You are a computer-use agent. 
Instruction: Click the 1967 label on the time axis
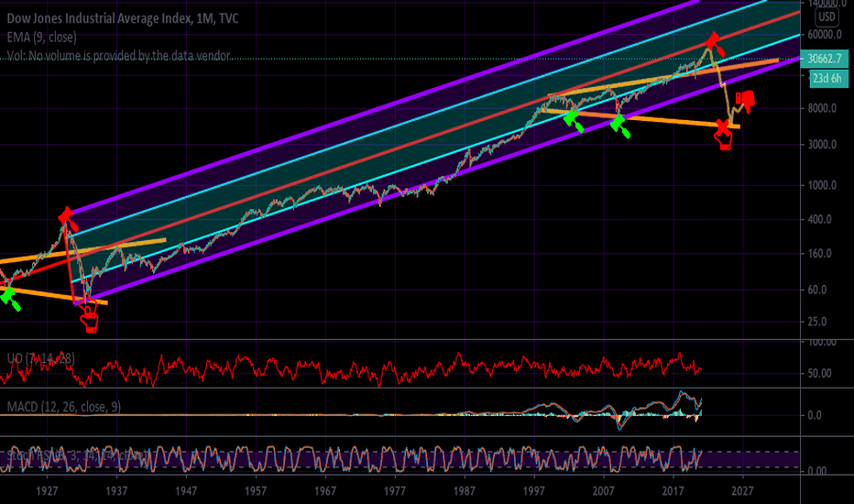pyautogui.click(x=325, y=491)
